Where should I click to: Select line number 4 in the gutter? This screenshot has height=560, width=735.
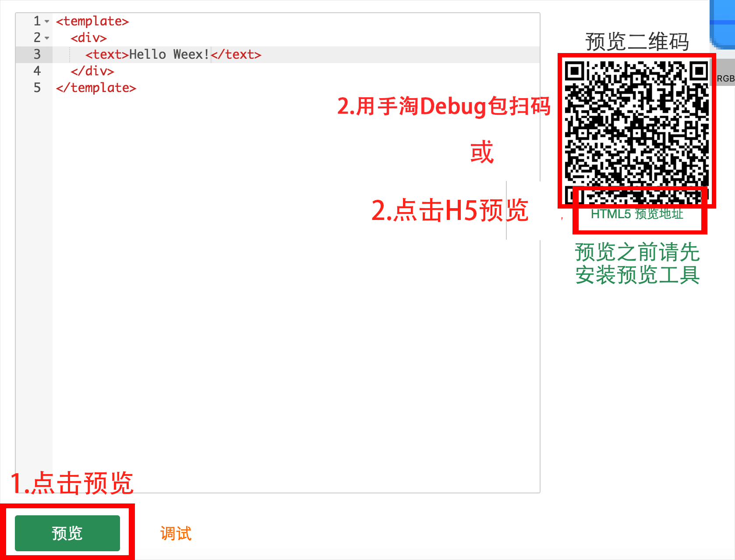37,71
